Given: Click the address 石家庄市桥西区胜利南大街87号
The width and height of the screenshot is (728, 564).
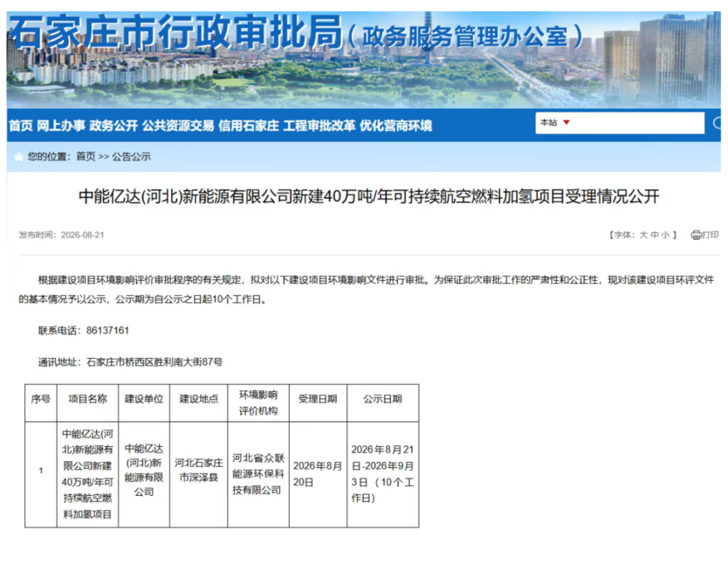Looking at the screenshot, I should click(x=154, y=362).
